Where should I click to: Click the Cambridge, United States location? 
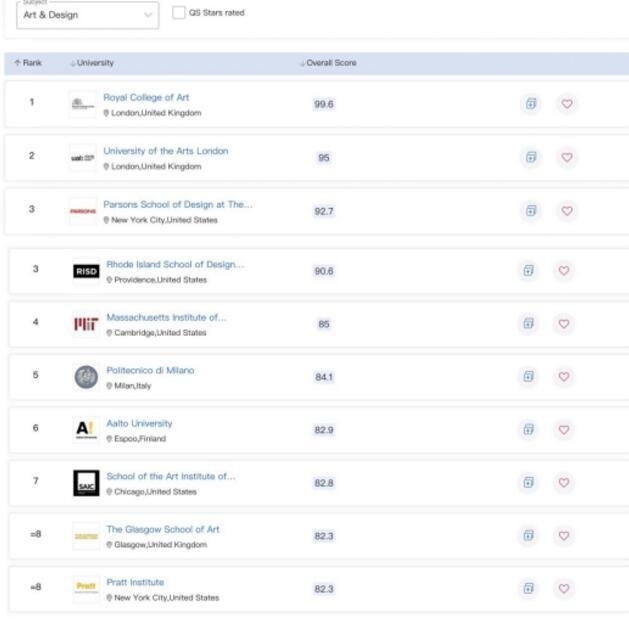click(x=160, y=333)
